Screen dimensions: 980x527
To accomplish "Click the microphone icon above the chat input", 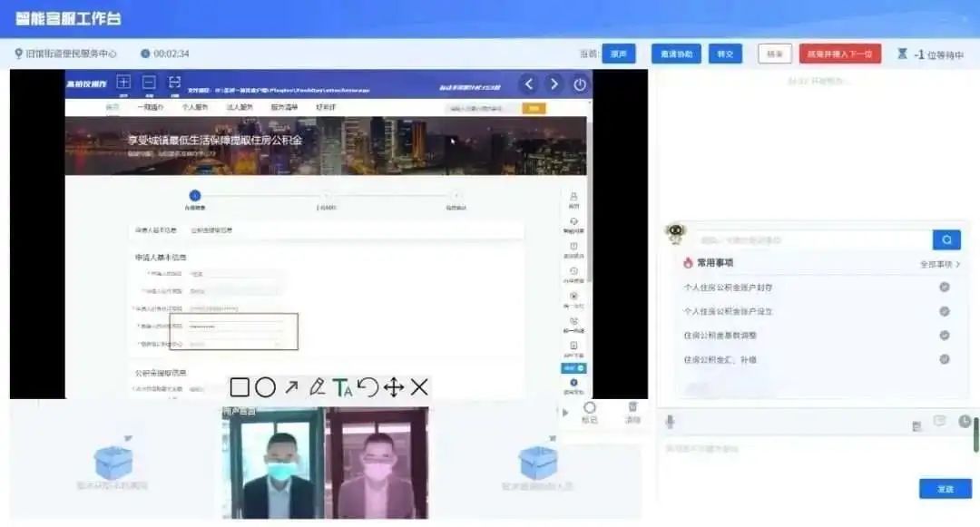I will (670, 422).
